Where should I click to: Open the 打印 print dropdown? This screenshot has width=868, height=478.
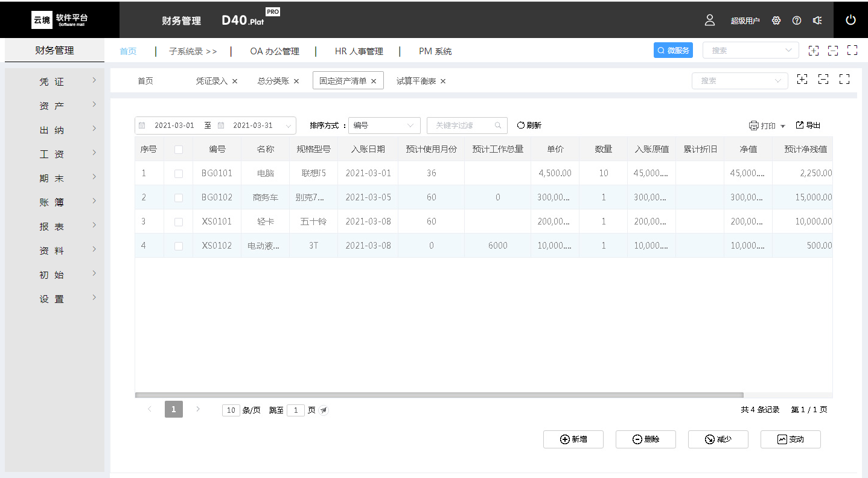767,126
